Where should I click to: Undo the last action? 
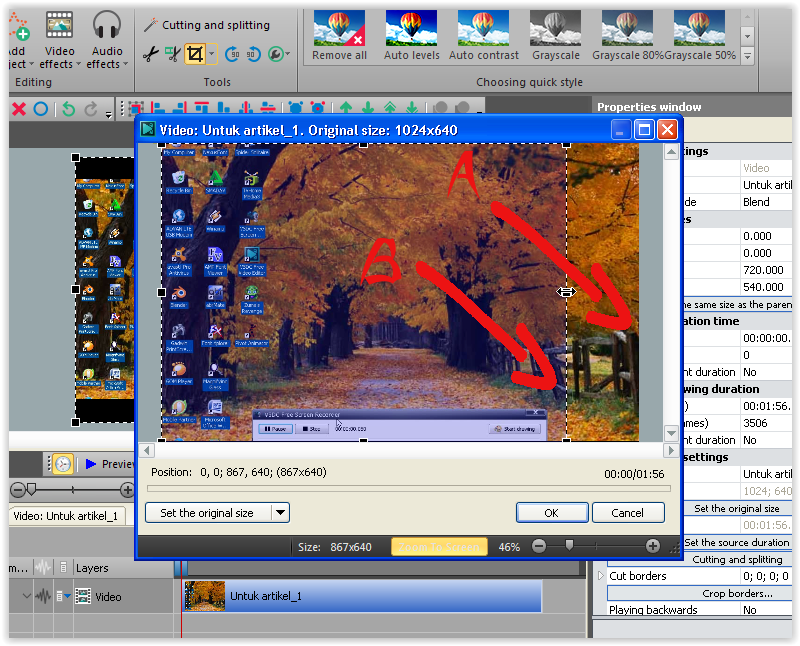68,109
